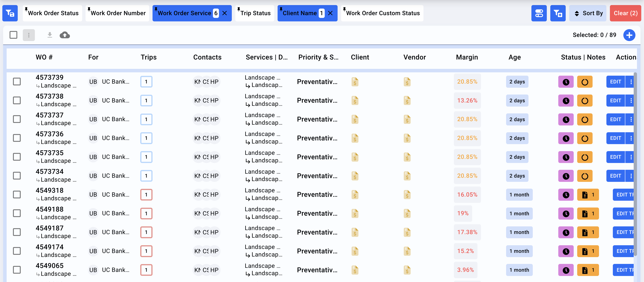Click the cloud upload icon
The width and height of the screenshot is (644, 282).
point(65,35)
